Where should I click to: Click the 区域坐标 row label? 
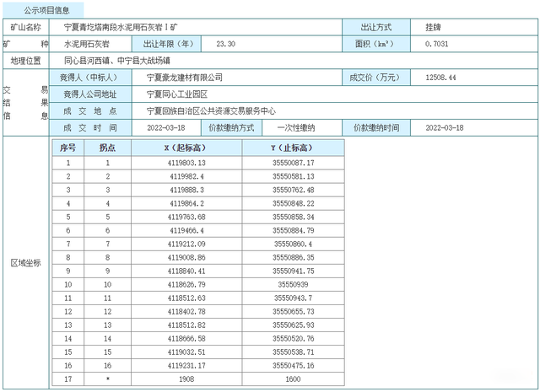coord(25,263)
